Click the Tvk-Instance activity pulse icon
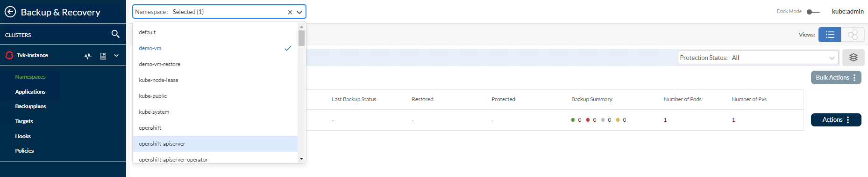The width and height of the screenshot is (868, 177). click(87, 56)
